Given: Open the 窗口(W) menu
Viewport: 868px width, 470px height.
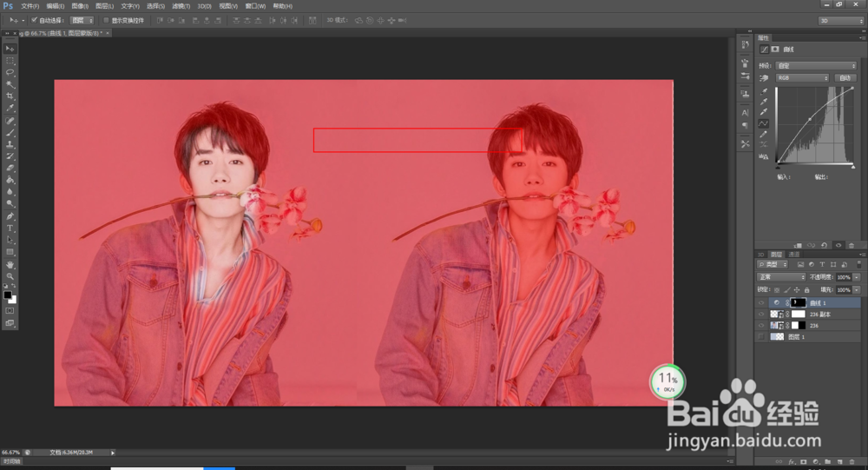Looking at the screenshot, I should click(x=255, y=6).
